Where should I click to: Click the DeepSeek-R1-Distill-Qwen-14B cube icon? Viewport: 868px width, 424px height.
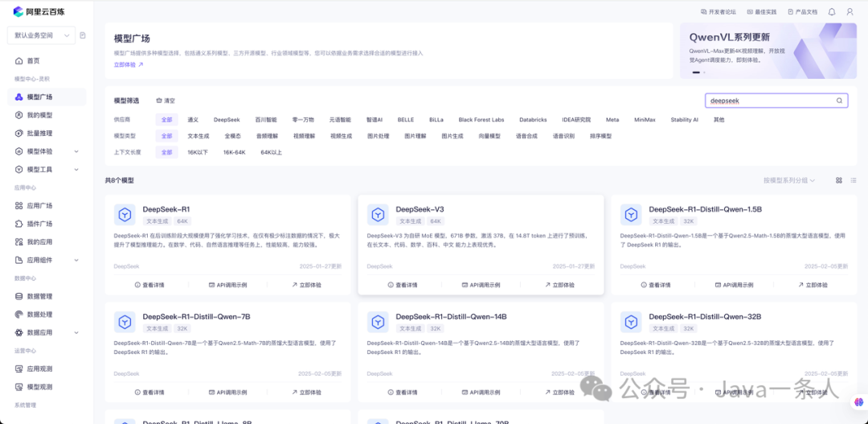pos(378,322)
